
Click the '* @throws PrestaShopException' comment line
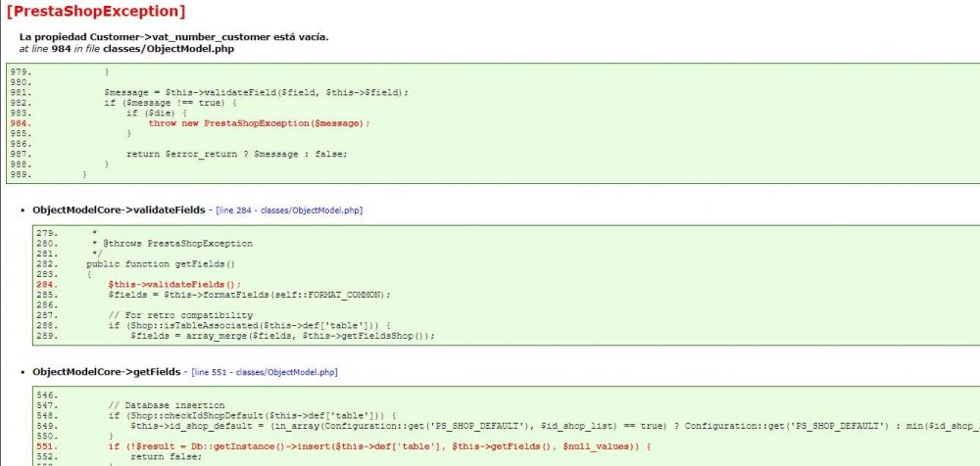171,244
